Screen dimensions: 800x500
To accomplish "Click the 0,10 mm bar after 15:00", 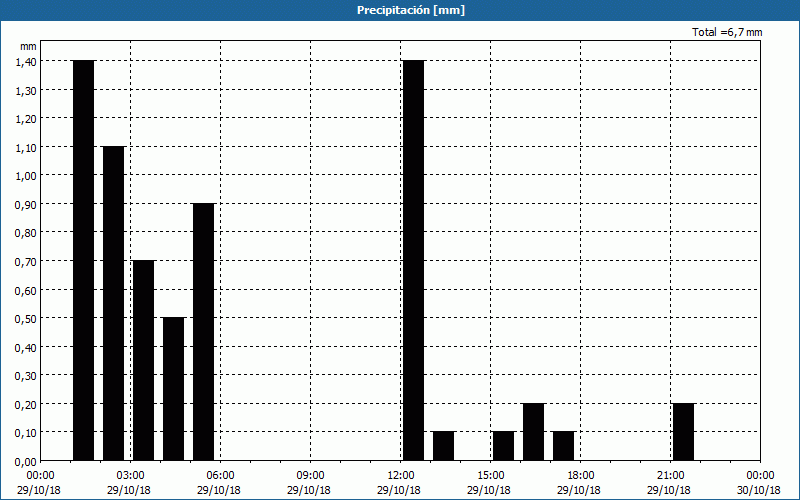I will pyautogui.click(x=504, y=446).
